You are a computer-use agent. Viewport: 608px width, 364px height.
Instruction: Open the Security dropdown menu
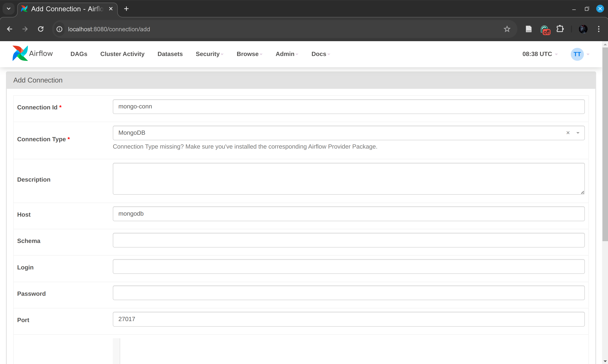pyautogui.click(x=209, y=54)
